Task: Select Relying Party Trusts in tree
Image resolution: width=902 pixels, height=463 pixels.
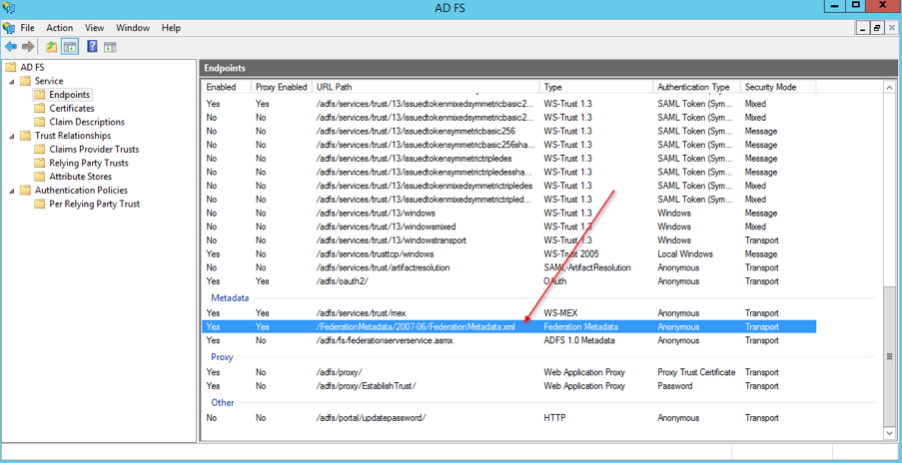Action: [88, 163]
